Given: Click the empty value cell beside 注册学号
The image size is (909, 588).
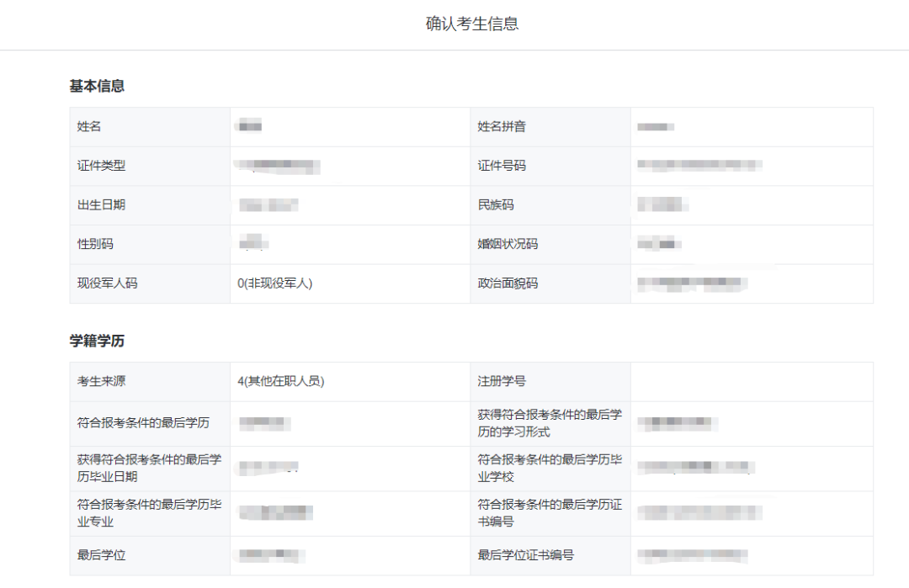Looking at the screenshot, I should click(x=752, y=382).
